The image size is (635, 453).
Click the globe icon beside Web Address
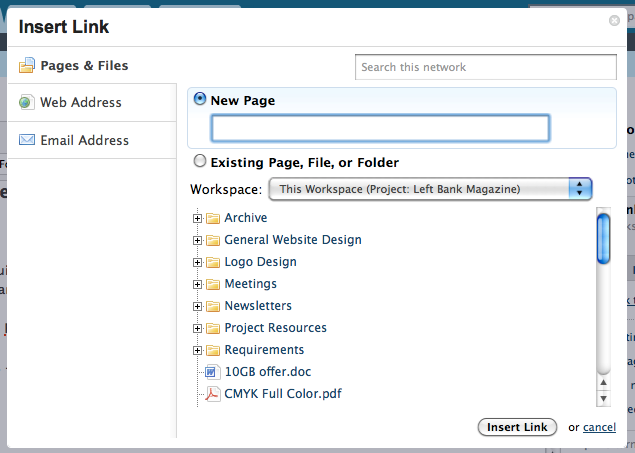(26, 102)
